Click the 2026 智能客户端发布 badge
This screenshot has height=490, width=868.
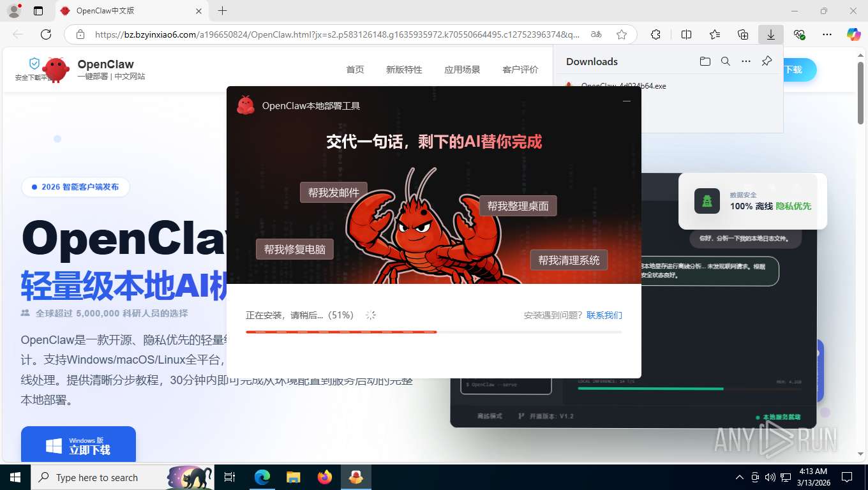coord(75,187)
